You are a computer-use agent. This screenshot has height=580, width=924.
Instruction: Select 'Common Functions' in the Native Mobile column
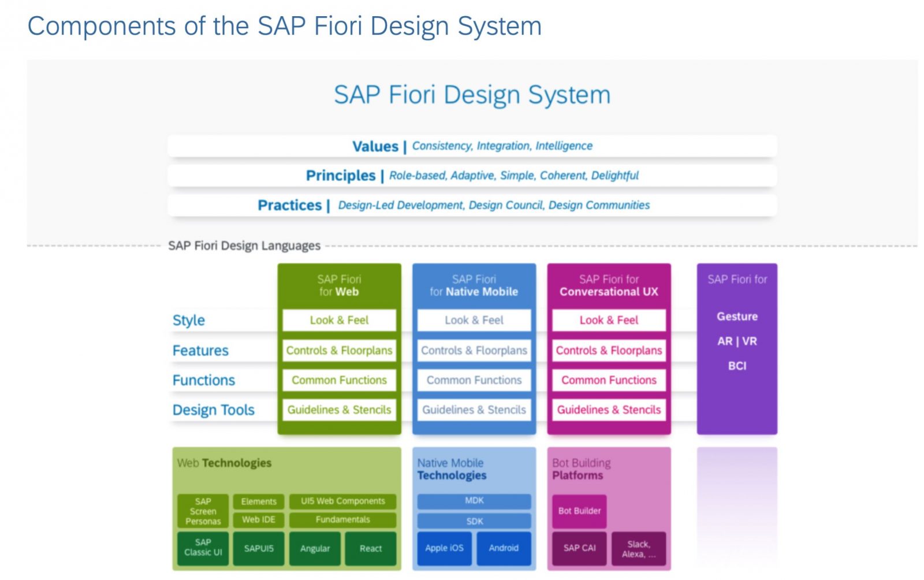point(474,380)
